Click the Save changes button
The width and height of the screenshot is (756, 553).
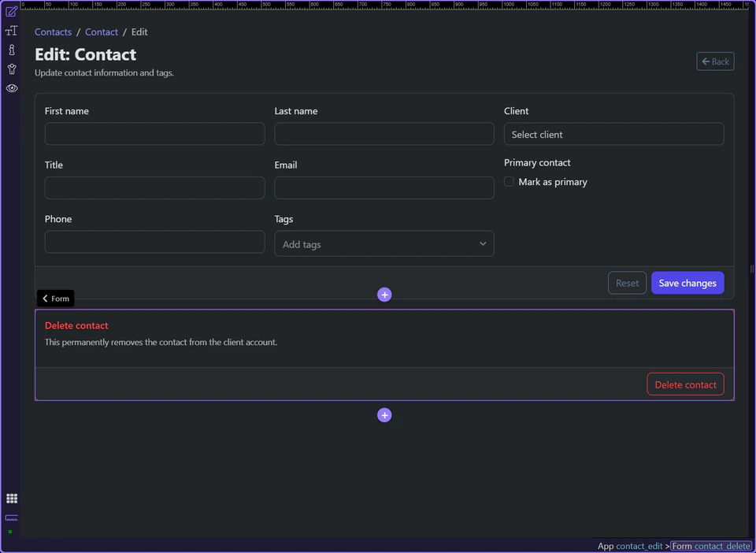pos(687,283)
